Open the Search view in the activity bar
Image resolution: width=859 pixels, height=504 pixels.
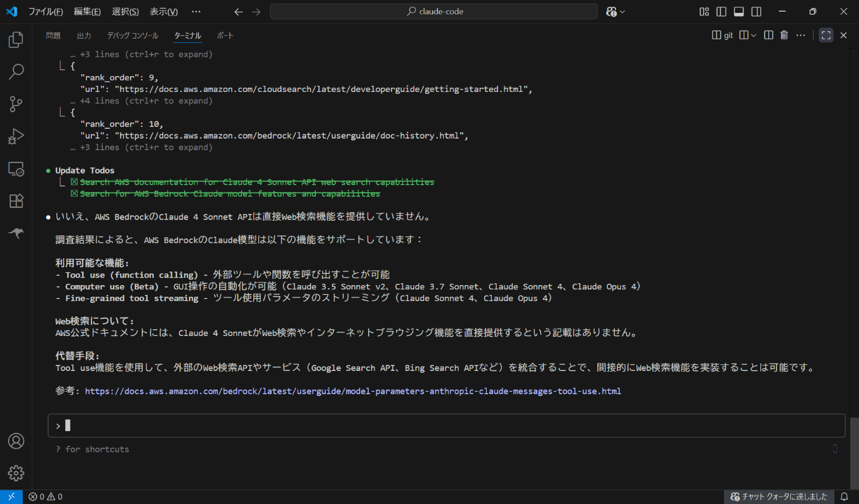pyautogui.click(x=16, y=72)
